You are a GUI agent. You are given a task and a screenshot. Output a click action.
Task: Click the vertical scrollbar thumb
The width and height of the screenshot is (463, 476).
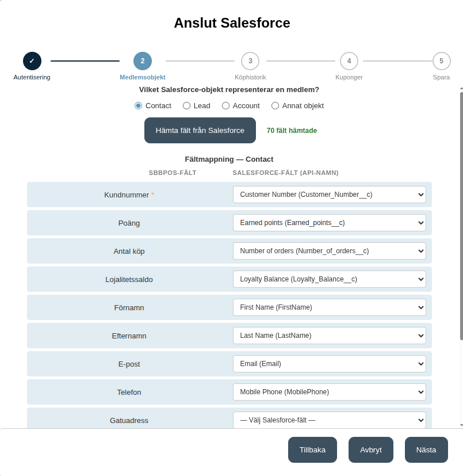point(461,215)
